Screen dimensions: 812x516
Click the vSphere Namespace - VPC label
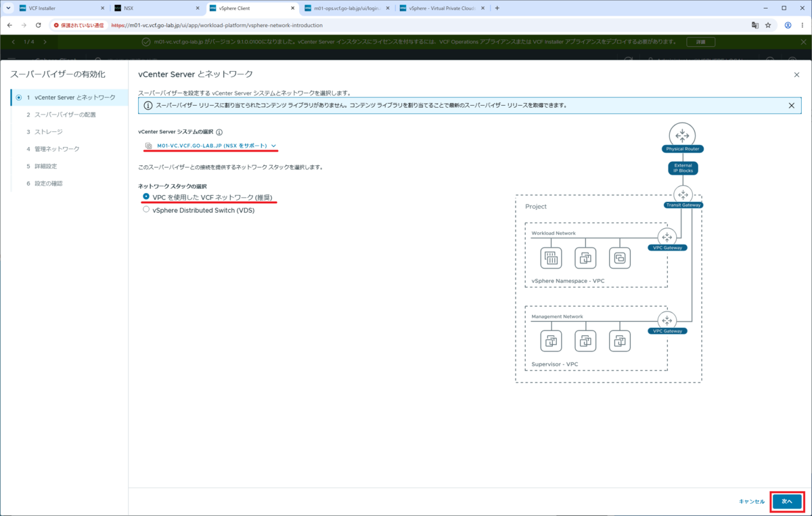[x=566, y=280]
